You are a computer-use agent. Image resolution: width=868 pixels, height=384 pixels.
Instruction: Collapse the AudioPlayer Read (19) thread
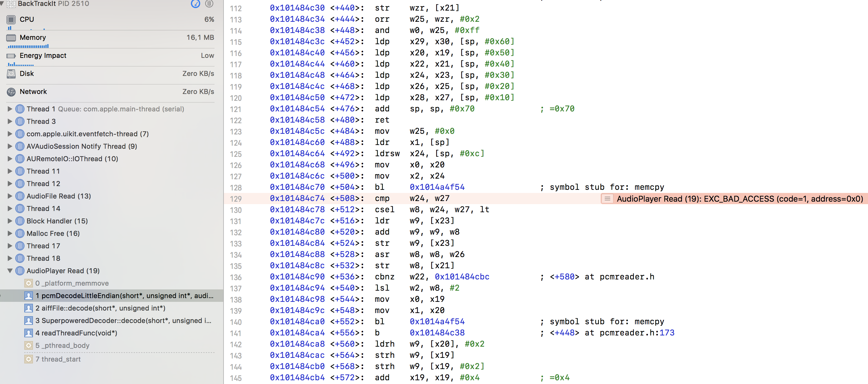coord(10,271)
